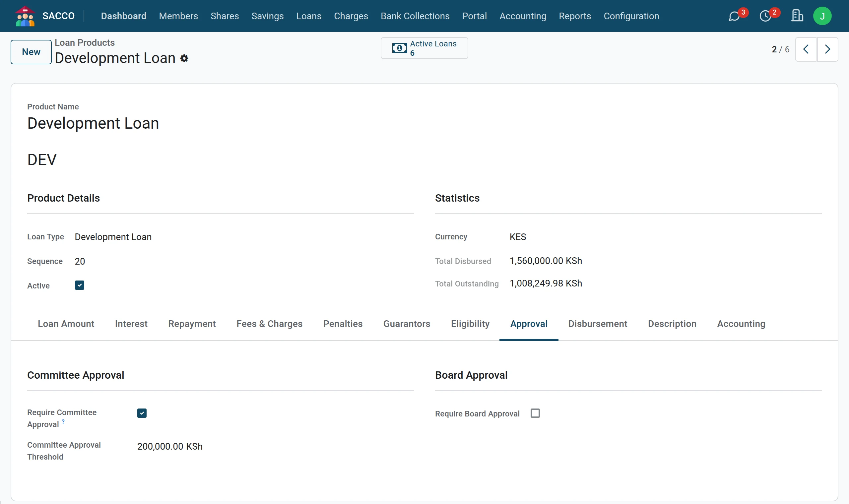Click the Active Loans money icon
This screenshot has height=504, width=849.
coord(399,48)
